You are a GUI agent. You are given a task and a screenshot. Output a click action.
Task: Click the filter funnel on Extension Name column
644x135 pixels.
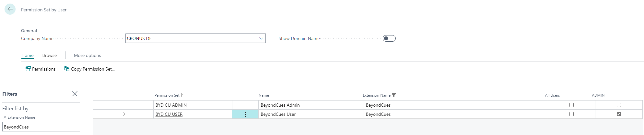click(394, 95)
